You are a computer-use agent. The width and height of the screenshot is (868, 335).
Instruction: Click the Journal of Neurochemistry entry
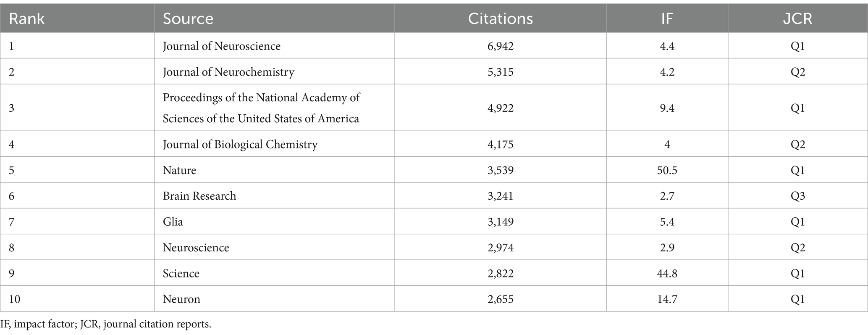[228, 72]
